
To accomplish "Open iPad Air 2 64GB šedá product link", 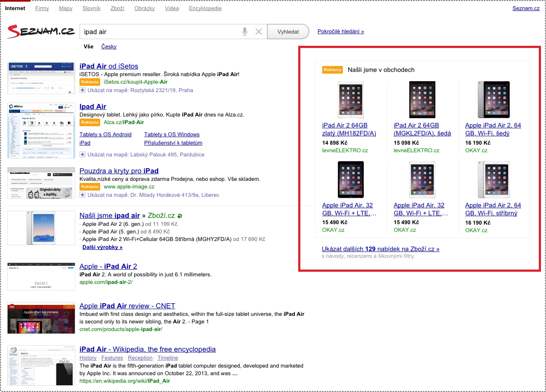I will pos(422,129).
